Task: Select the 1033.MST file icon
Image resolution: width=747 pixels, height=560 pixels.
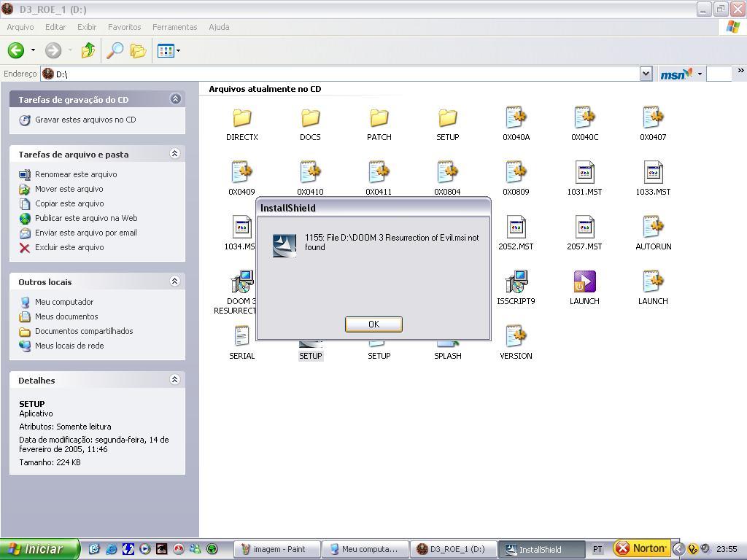Action: (x=653, y=172)
